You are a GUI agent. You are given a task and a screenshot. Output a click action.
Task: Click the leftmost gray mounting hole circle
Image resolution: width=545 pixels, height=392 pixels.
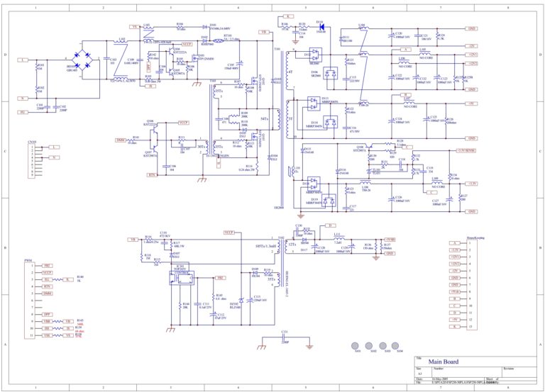pos(355,346)
